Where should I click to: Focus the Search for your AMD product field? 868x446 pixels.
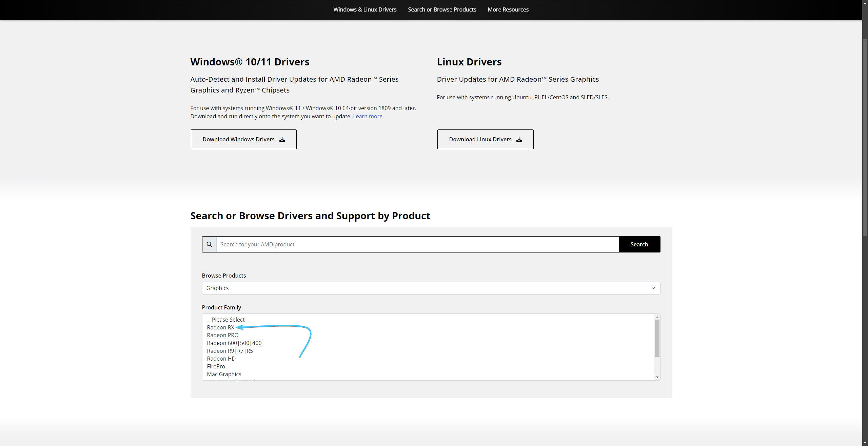tap(417, 244)
